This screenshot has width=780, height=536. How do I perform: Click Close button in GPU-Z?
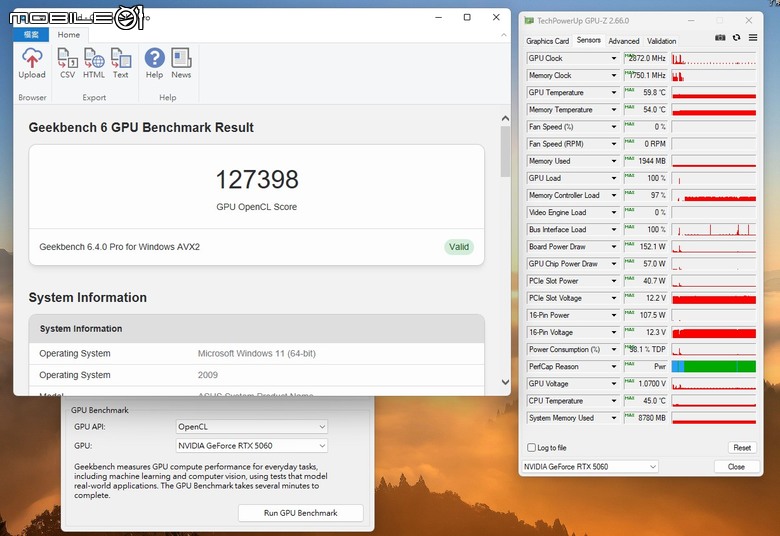(736, 467)
